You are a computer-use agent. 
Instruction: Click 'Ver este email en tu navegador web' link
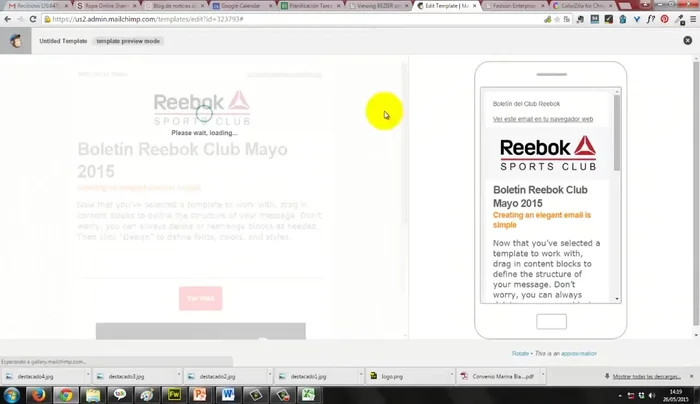[x=543, y=119]
